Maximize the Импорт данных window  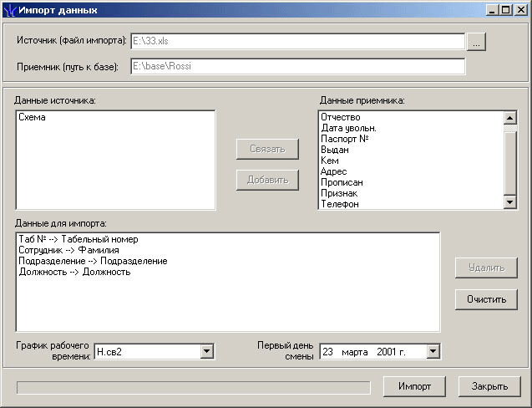point(505,10)
